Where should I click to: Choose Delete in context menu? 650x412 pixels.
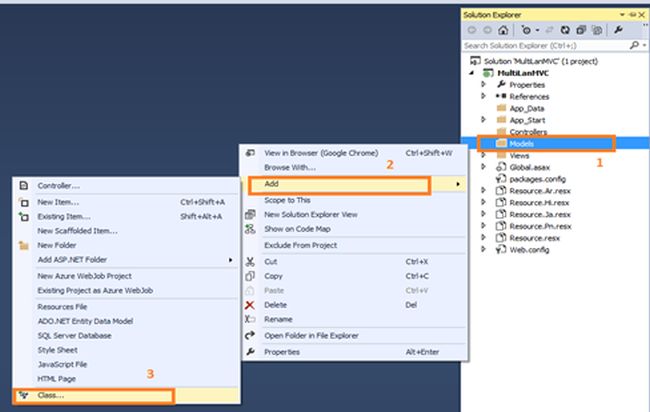pos(354,305)
